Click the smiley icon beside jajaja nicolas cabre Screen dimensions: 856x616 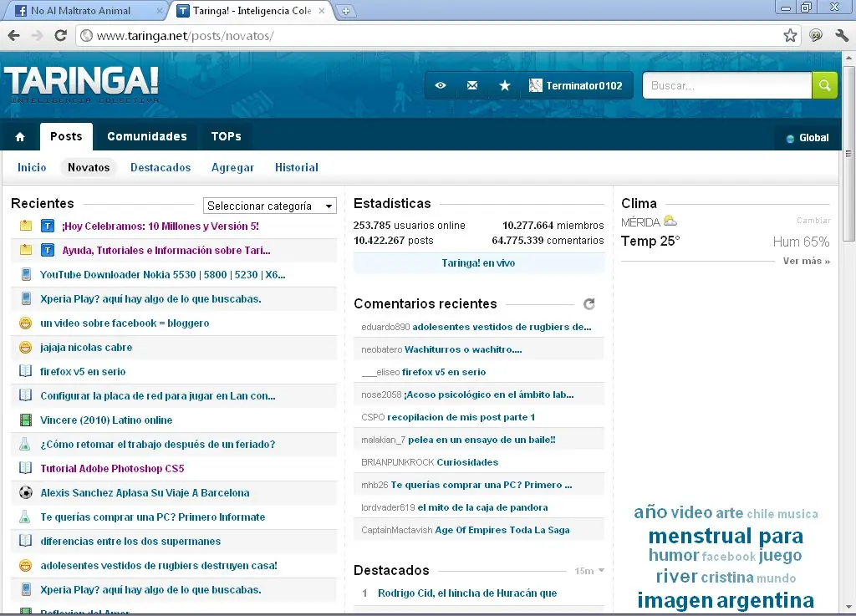pyautogui.click(x=25, y=347)
